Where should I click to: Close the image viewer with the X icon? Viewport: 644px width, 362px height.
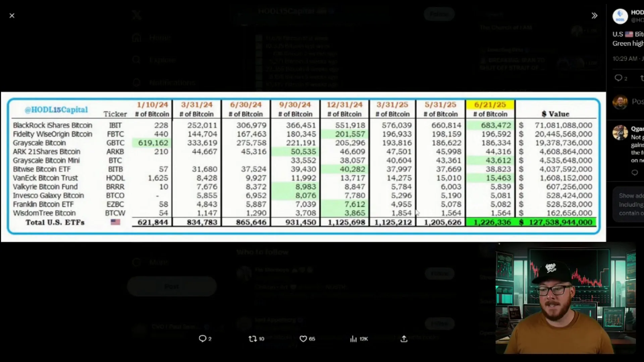point(12,15)
